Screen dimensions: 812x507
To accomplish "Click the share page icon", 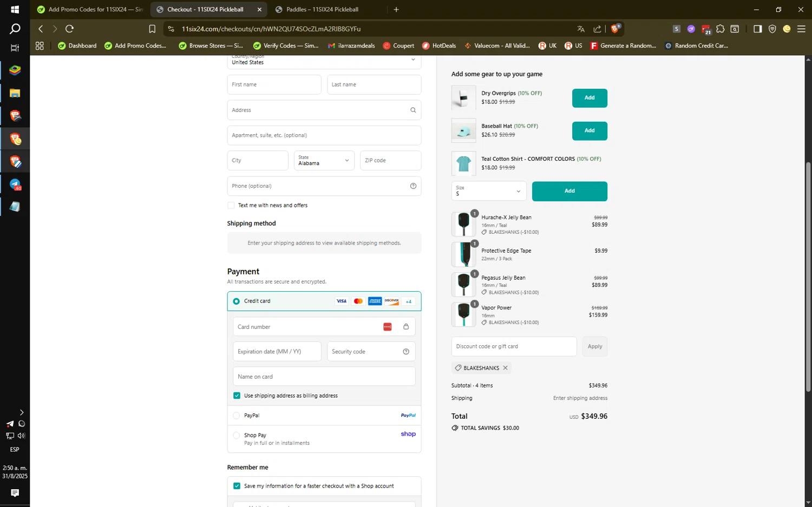I will [597, 29].
